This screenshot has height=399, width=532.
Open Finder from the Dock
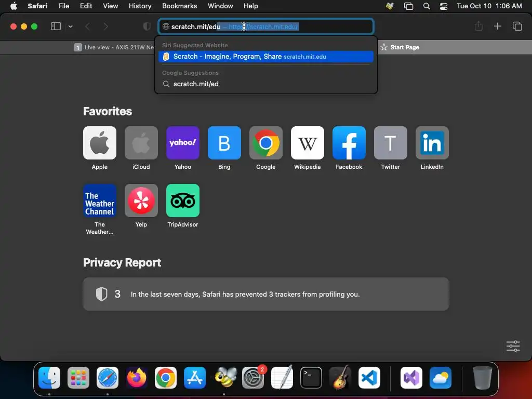pos(49,378)
